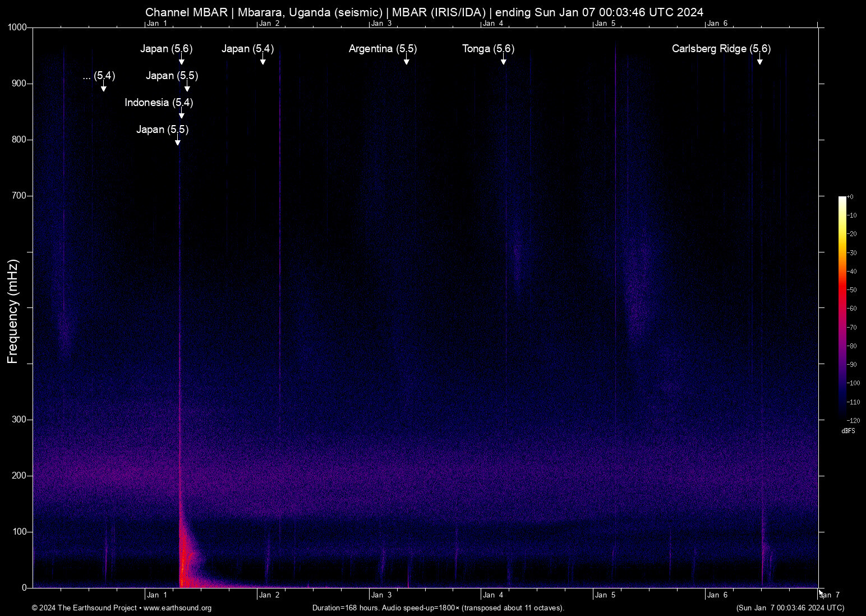Click the Carlsberg Ridge (5.6) label

(721, 49)
